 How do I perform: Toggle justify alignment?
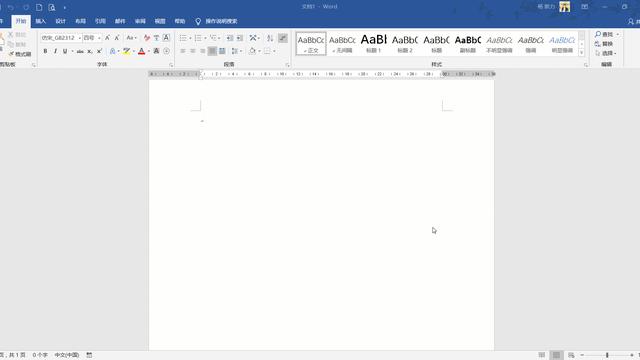point(212,51)
